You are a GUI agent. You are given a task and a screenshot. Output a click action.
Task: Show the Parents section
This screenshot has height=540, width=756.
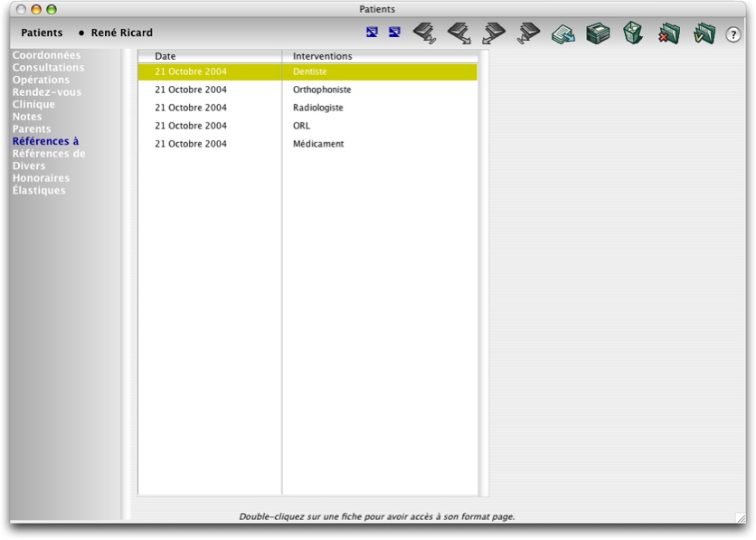(32, 128)
